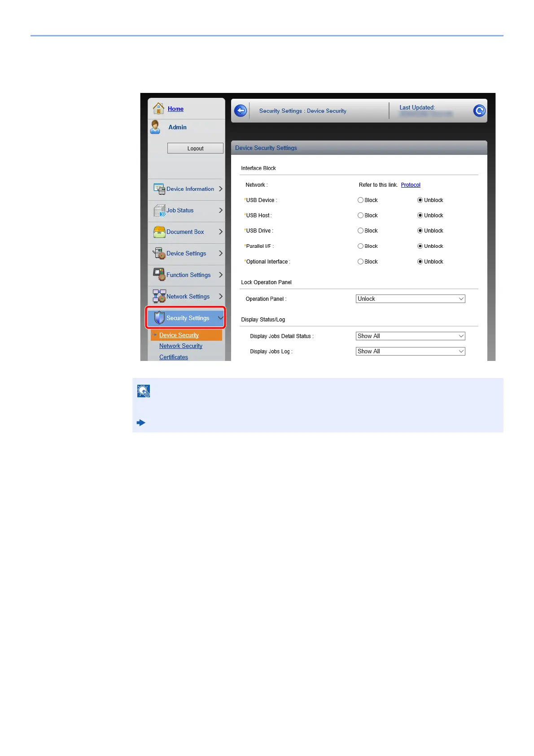The image size is (534, 756).
Task: Click the Device Information icon
Action: [159, 189]
